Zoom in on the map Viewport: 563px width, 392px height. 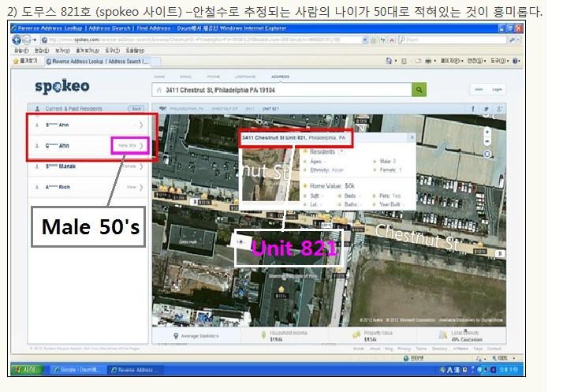coord(487,130)
